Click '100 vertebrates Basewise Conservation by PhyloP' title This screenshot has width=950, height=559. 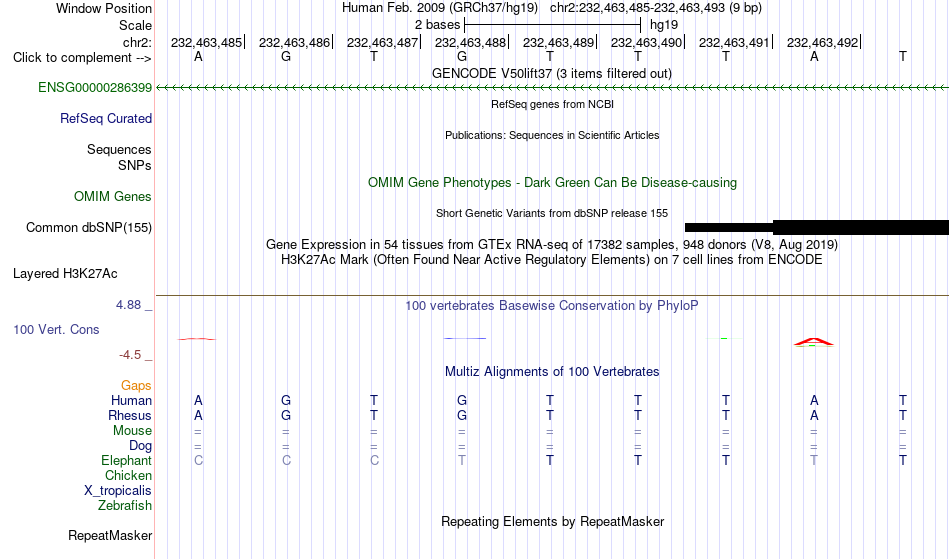552,306
